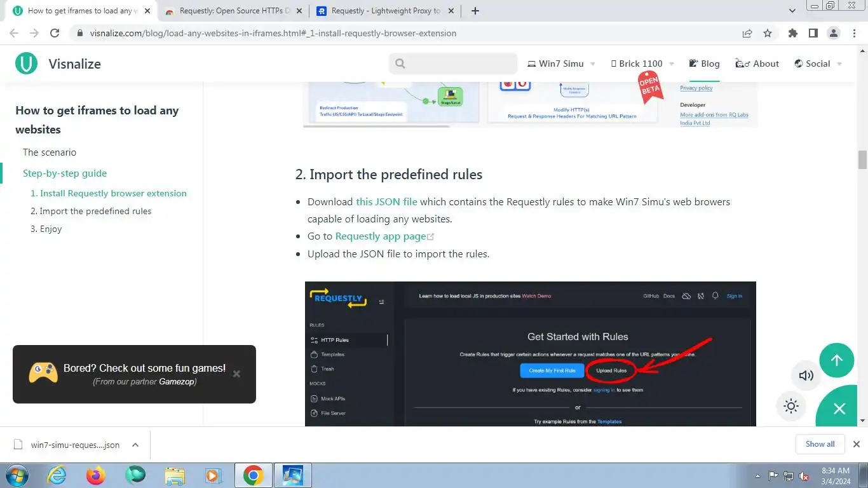Open a new tab with plus icon
This screenshot has height=488, width=868.
click(x=475, y=11)
